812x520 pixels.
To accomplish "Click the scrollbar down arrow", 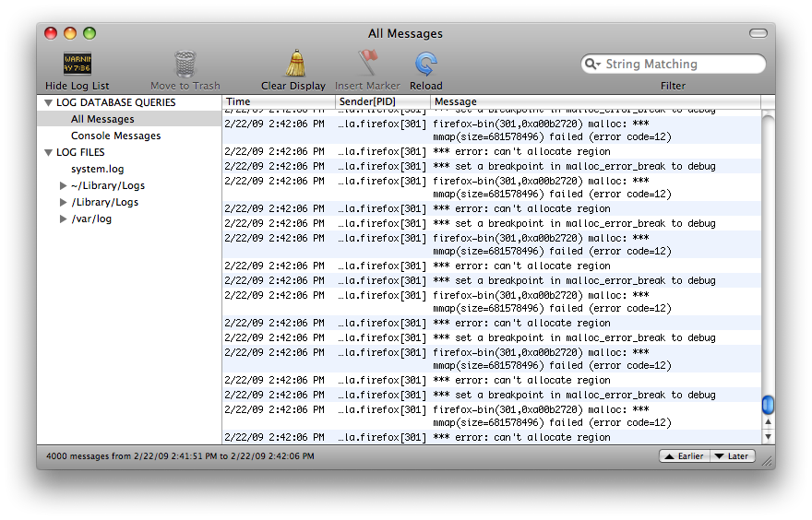I will pyautogui.click(x=768, y=436).
